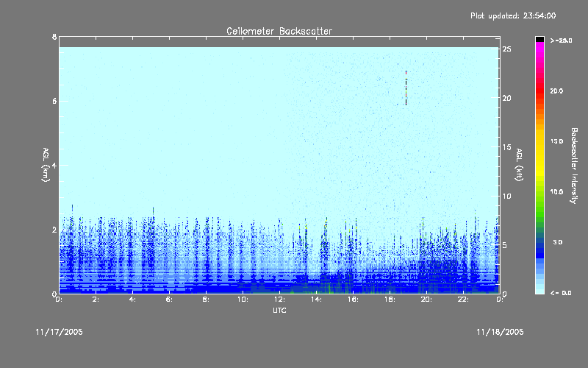This screenshot has width=588, height=368.
Task: Click the 2 tick on the km axis
Action: pyautogui.click(x=54, y=230)
